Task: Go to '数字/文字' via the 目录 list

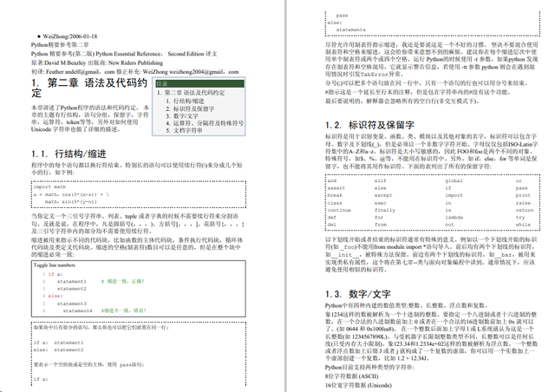Action: 186,116
